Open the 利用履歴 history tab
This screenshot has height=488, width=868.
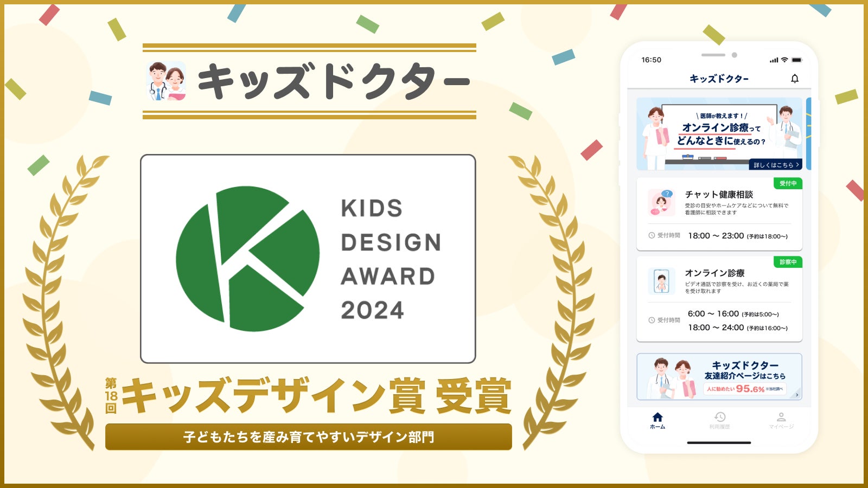click(719, 419)
